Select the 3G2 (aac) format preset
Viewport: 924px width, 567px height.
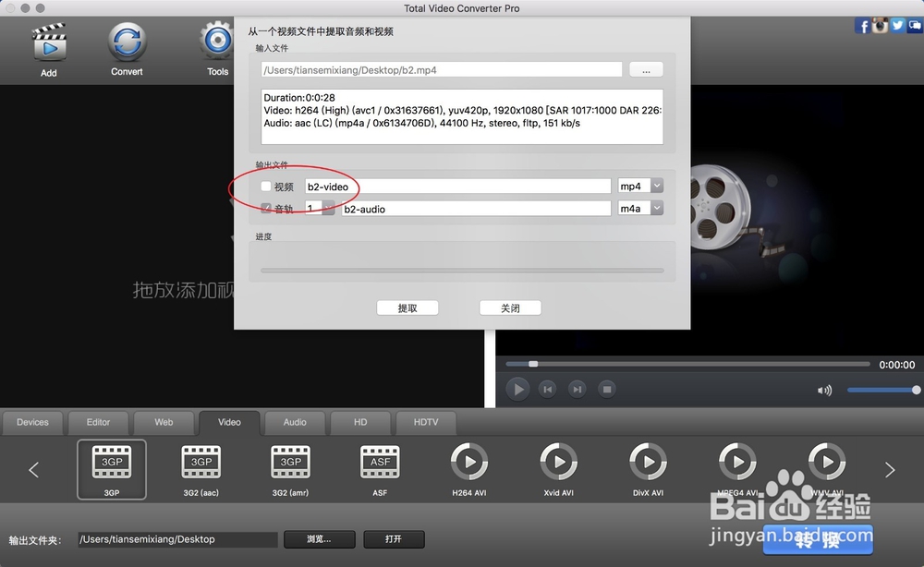tap(201, 469)
